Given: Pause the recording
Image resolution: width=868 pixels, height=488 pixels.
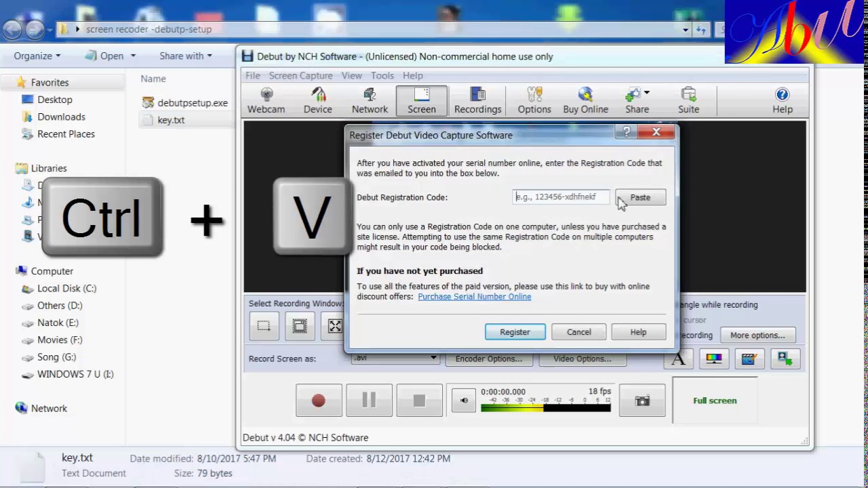Looking at the screenshot, I should (x=369, y=401).
